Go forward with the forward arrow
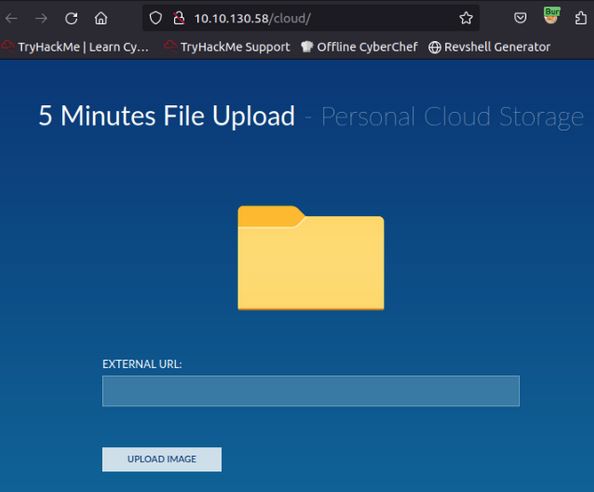The height and width of the screenshot is (492, 594). (41, 18)
